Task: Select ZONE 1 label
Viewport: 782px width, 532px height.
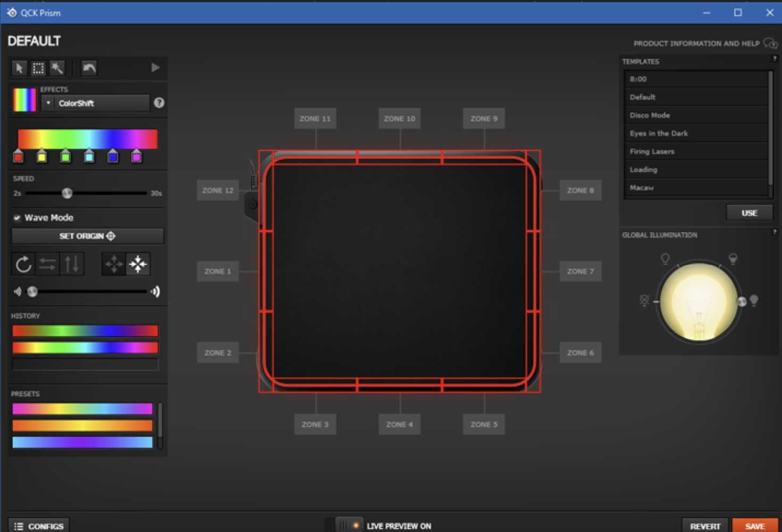Action: pos(218,271)
